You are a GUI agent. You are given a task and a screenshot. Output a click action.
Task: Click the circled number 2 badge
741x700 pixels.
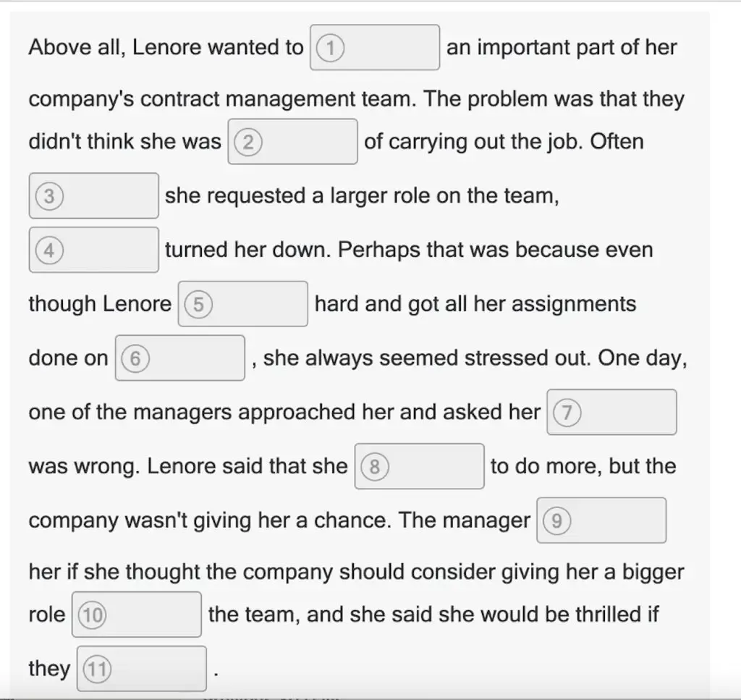click(247, 142)
